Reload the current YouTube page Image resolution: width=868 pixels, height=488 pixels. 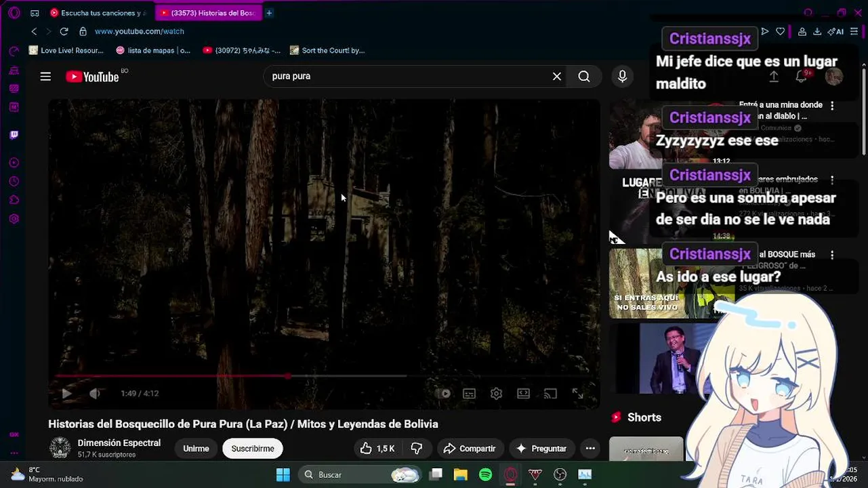(64, 31)
